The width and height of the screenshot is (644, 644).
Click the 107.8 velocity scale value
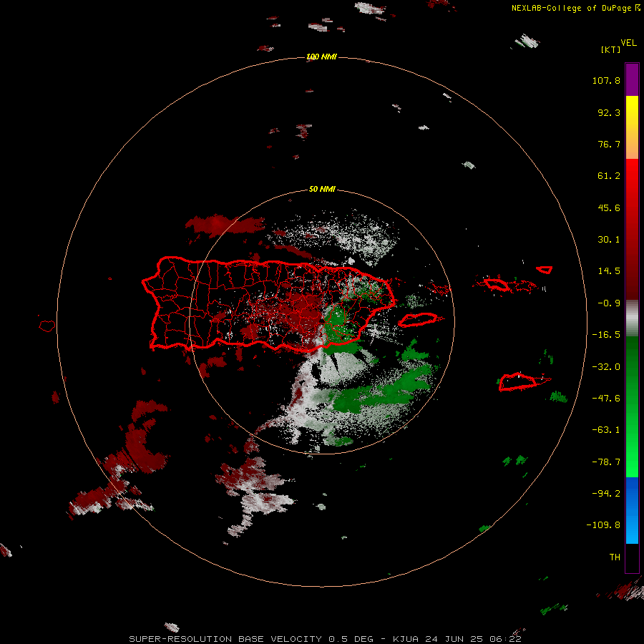[x=606, y=80]
